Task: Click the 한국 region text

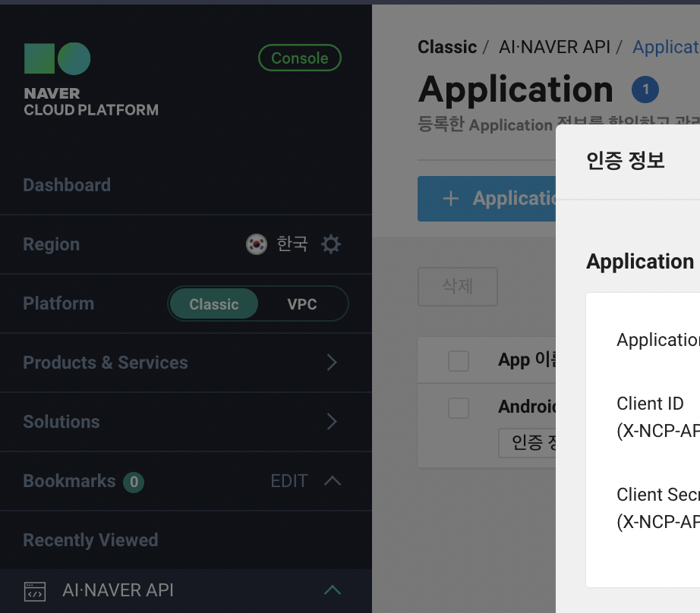Action: [292, 244]
